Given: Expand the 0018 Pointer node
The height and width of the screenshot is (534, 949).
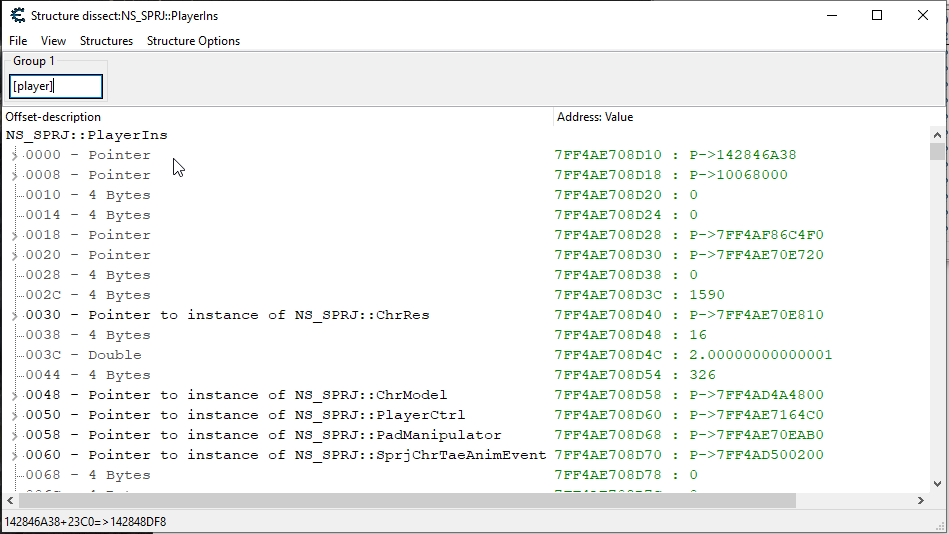Looking at the screenshot, I should pos(14,235).
